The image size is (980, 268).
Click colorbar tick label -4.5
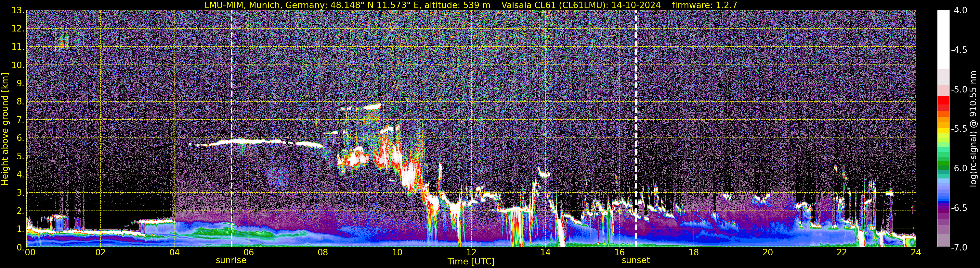click(959, 50)
